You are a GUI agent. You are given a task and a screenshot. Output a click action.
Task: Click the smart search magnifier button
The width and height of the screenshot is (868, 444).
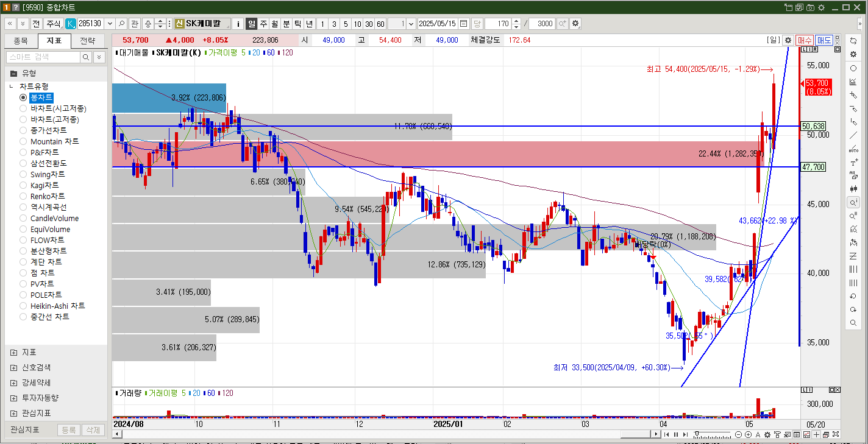point(87,57)
